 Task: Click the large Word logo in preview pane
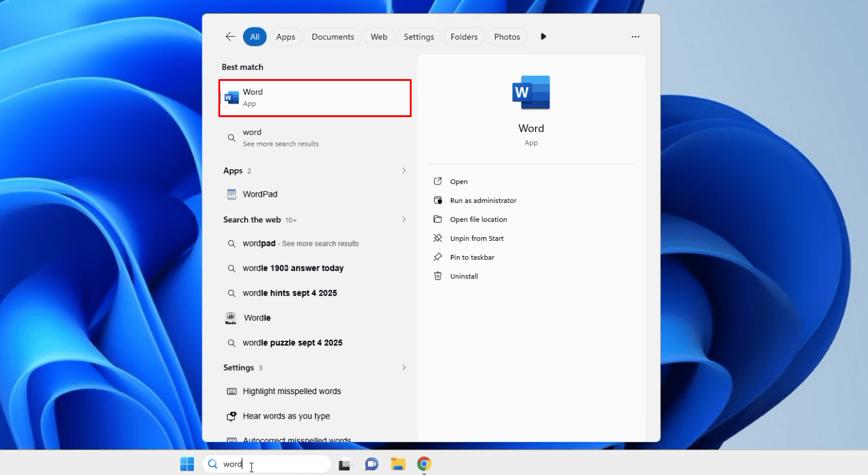531,93
